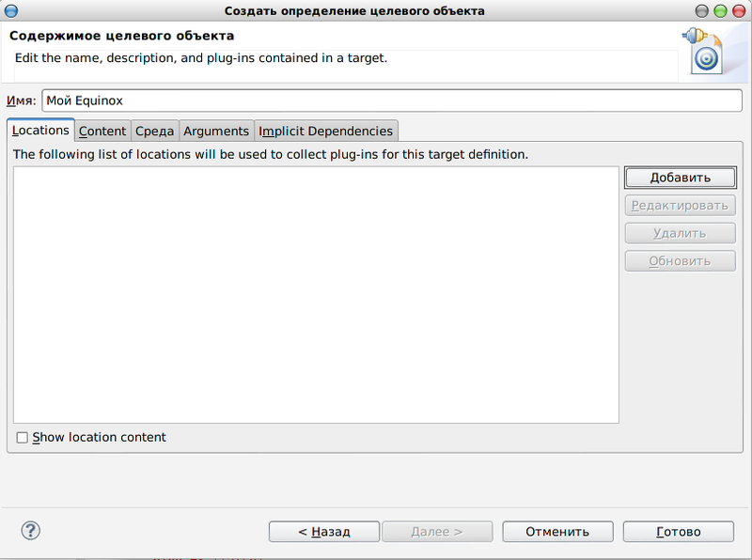Click the Удалить button

pyautogui.click(x=680, y=233)
